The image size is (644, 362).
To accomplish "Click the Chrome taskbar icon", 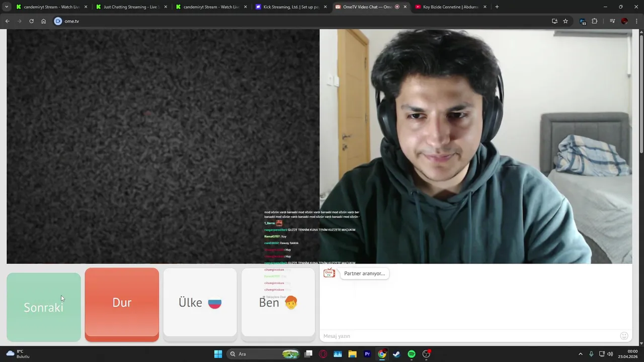I will coord(382,354).
